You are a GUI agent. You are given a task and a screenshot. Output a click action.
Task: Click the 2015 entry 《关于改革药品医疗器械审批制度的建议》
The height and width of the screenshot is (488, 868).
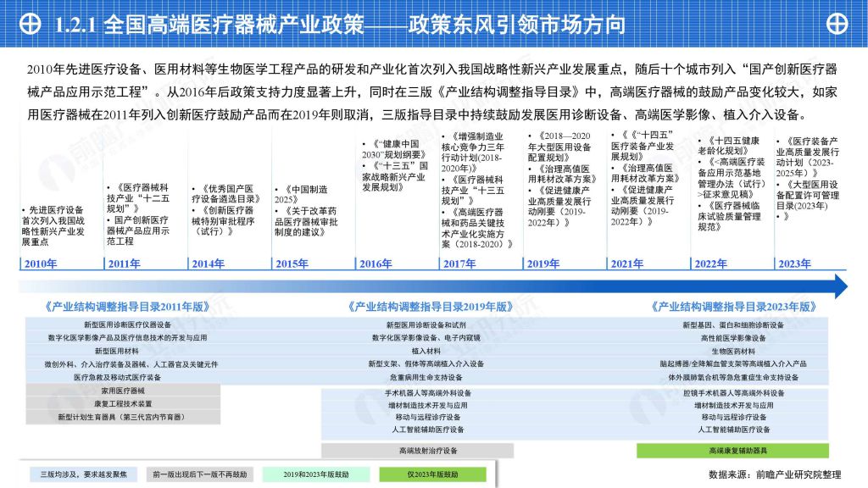point(306,221)
